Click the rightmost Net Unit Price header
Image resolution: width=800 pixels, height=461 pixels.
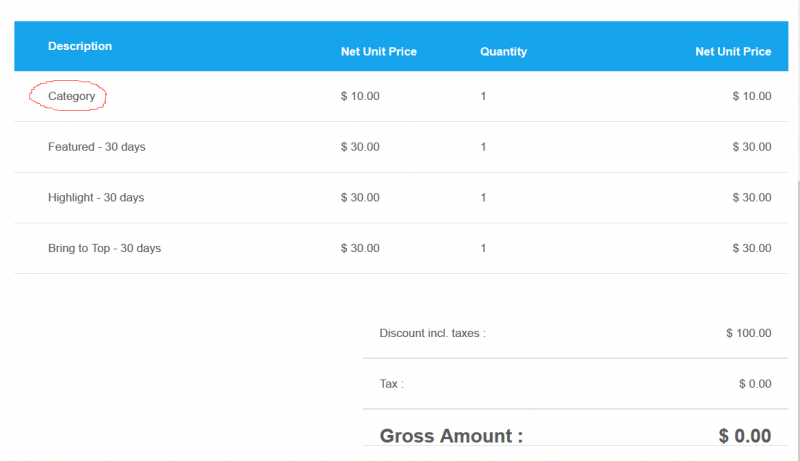point(733,52)
